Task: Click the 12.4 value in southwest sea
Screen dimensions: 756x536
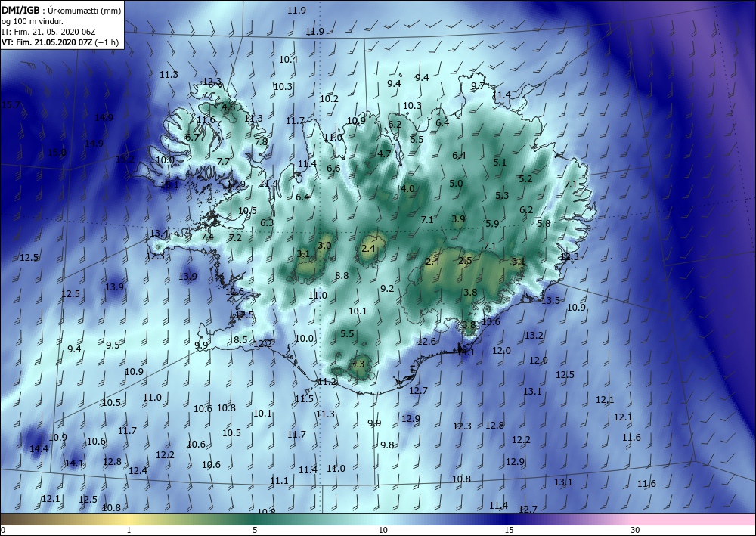Action: 138,470
